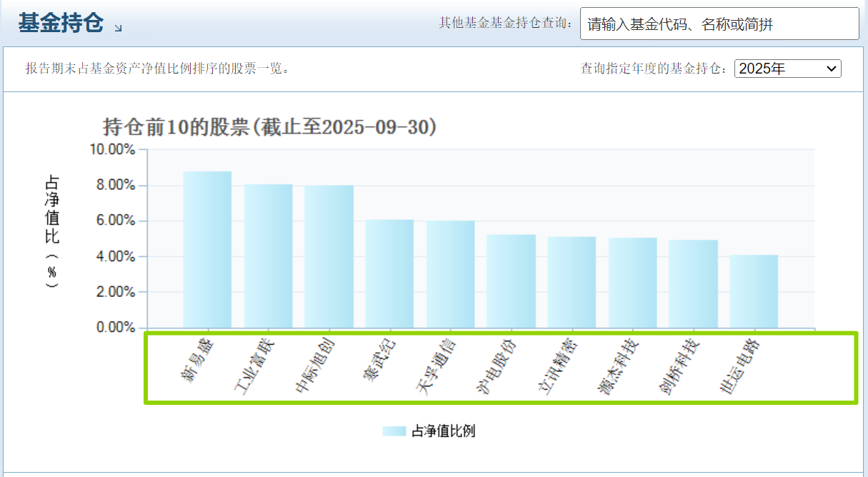Click the 占净值比例 legend label

444,431
